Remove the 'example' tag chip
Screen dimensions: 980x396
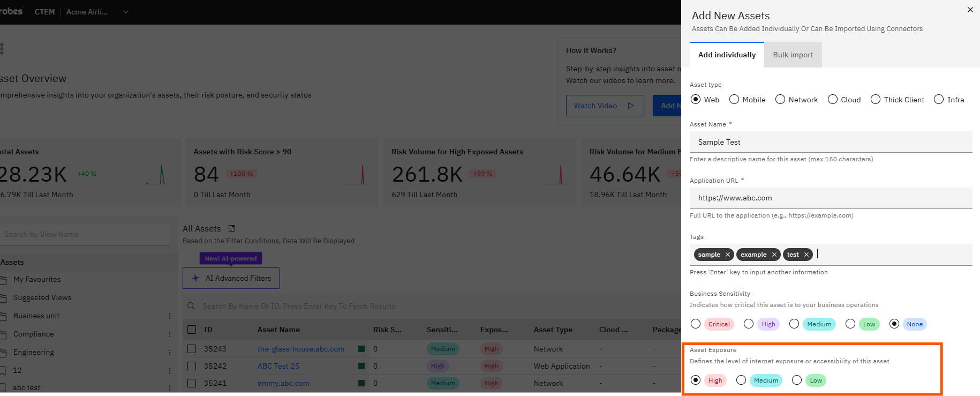tap(774, 255)
